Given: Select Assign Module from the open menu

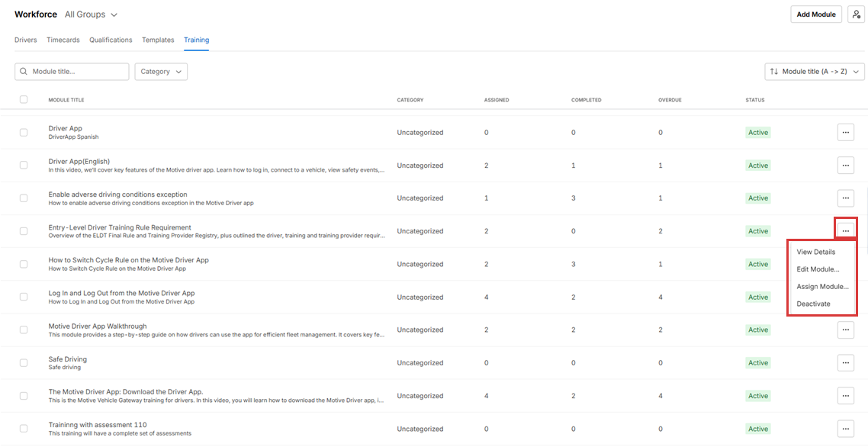Looking at the screenshot, I should [822, 287].
